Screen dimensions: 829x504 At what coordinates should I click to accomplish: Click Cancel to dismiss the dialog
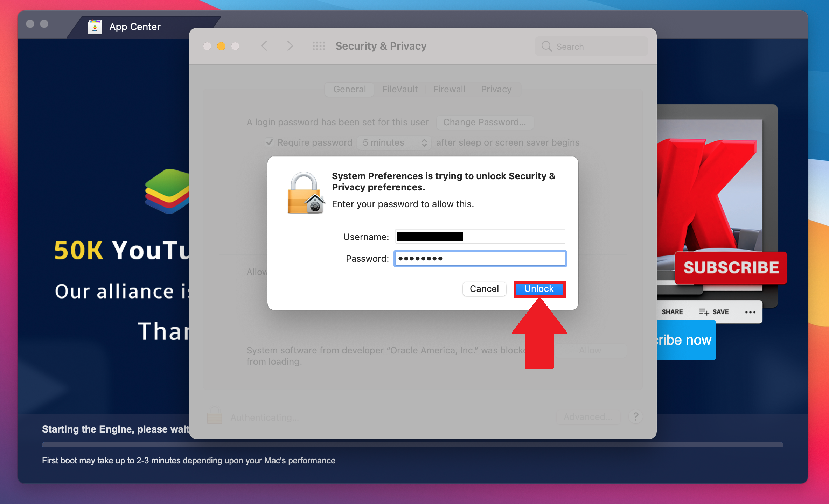(484, 289)
